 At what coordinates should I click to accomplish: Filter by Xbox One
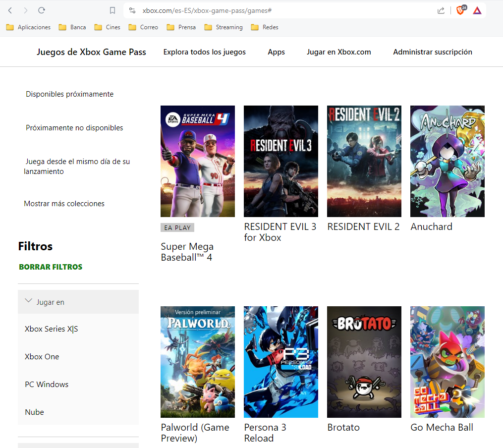pos(42,357)
